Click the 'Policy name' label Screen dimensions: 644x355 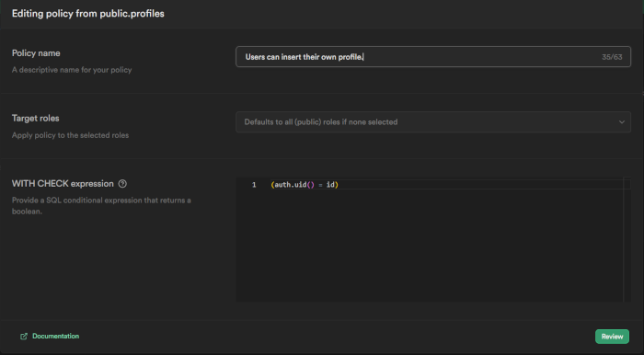pyautogui.click(x=36, y=53)
